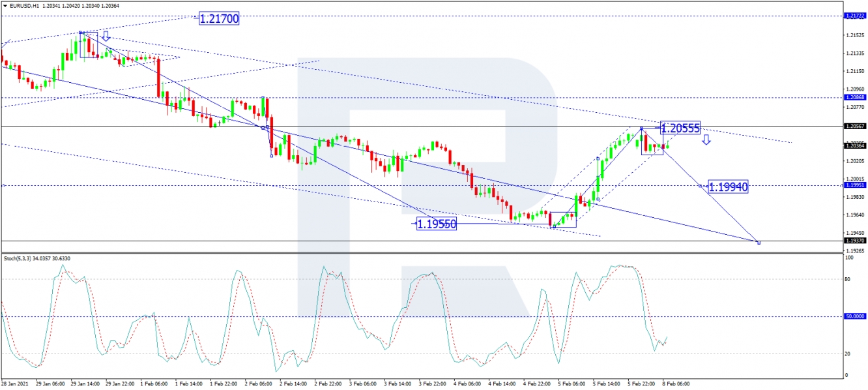The width and height of the screenshot is (868, 390).
Task: Click the 1.19940 price label box
Action: 728,187
